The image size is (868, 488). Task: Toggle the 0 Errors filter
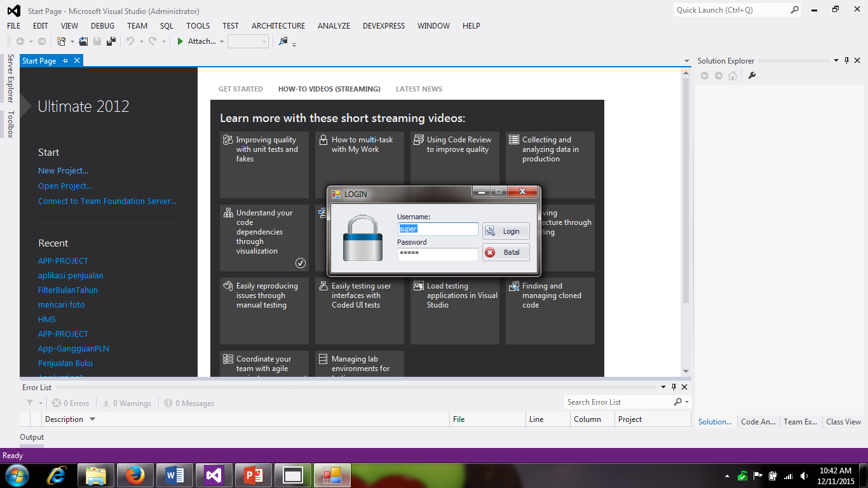coord(71,403)
